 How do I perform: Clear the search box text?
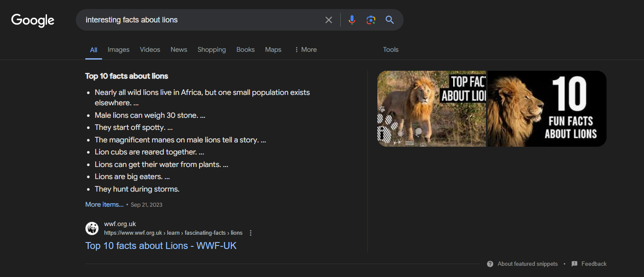click(329, 20)
